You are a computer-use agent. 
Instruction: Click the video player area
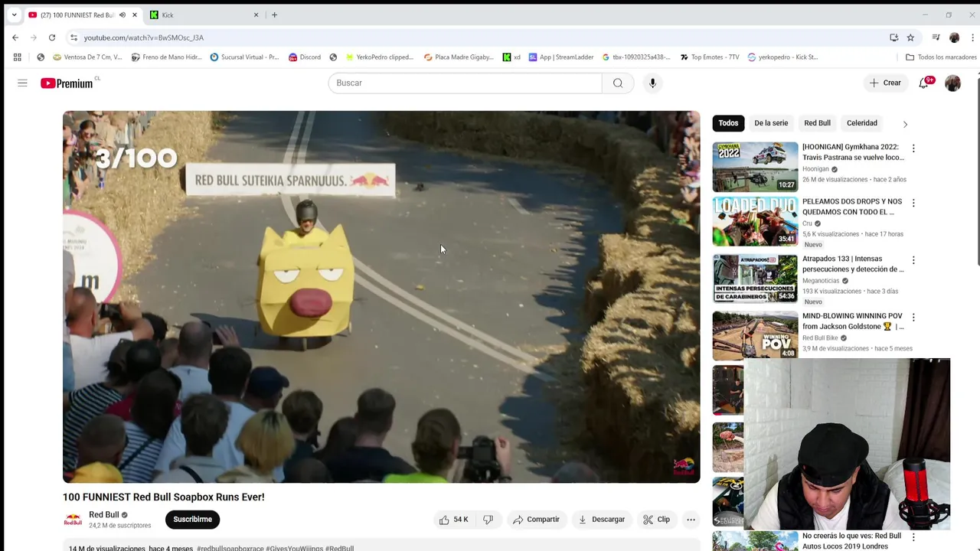381,297
